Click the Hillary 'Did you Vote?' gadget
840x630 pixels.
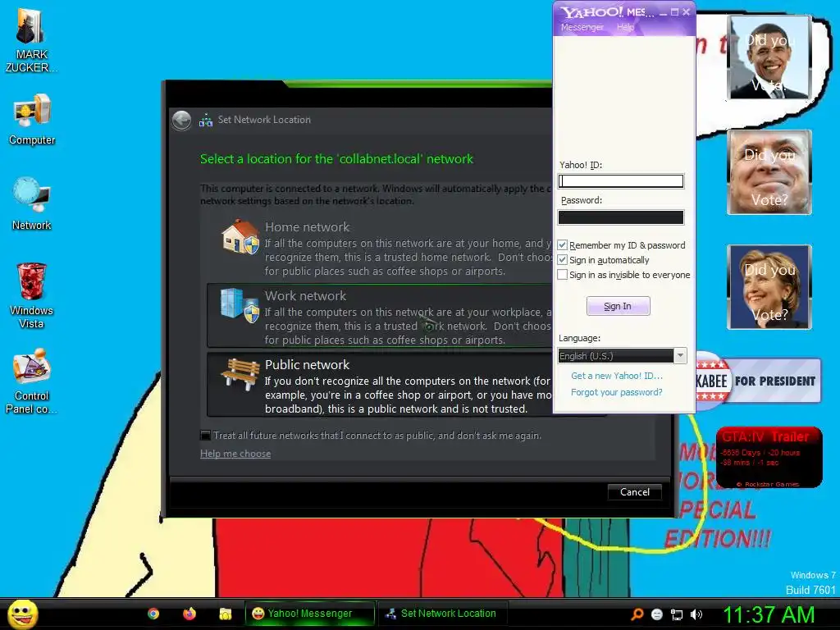(769, 286)
